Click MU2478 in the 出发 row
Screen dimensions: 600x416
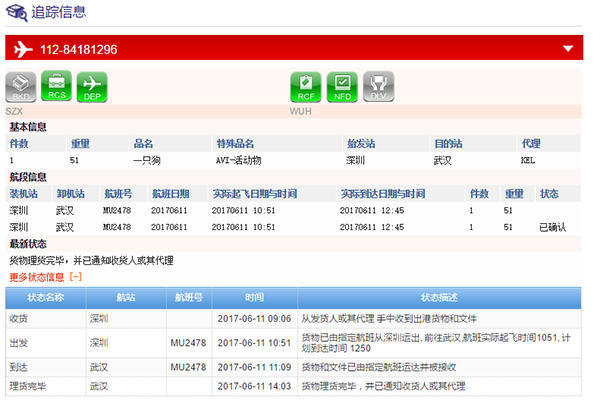pos(188,343)
